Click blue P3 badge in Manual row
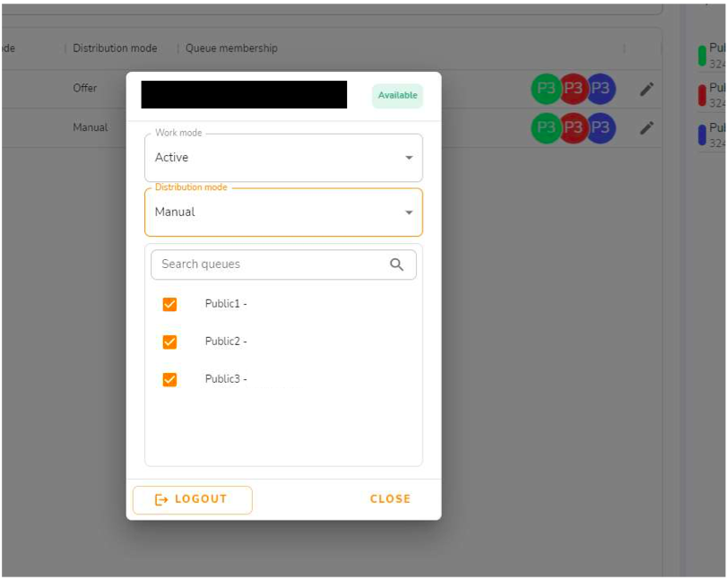This screenshot has width=728, height=580. [x=601, y=127]
